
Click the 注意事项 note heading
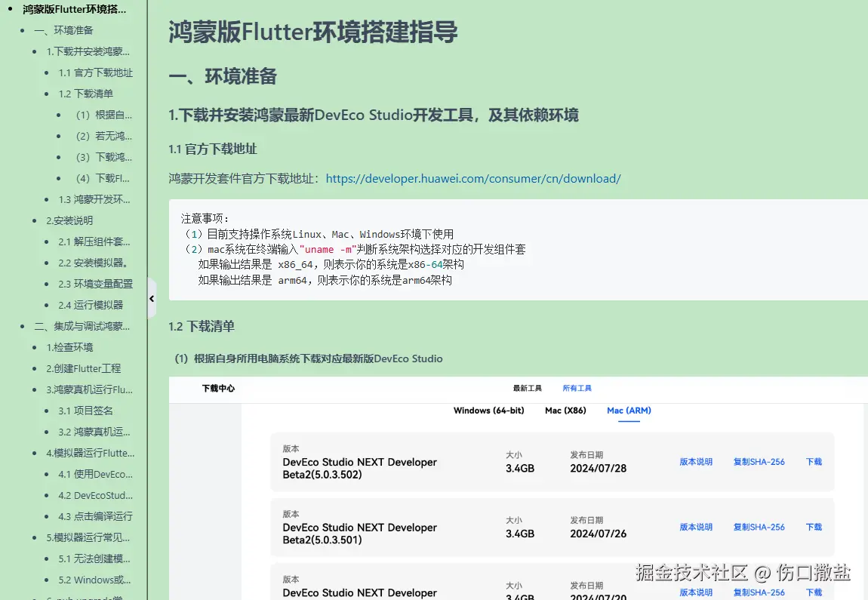[x=205, y=219]
